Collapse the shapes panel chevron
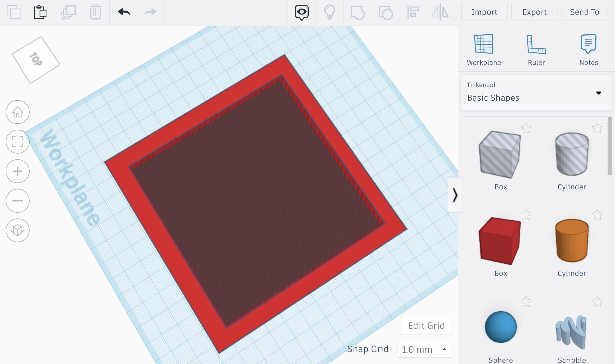Screen dimensions: 615x364 click(x=455, y=195)
